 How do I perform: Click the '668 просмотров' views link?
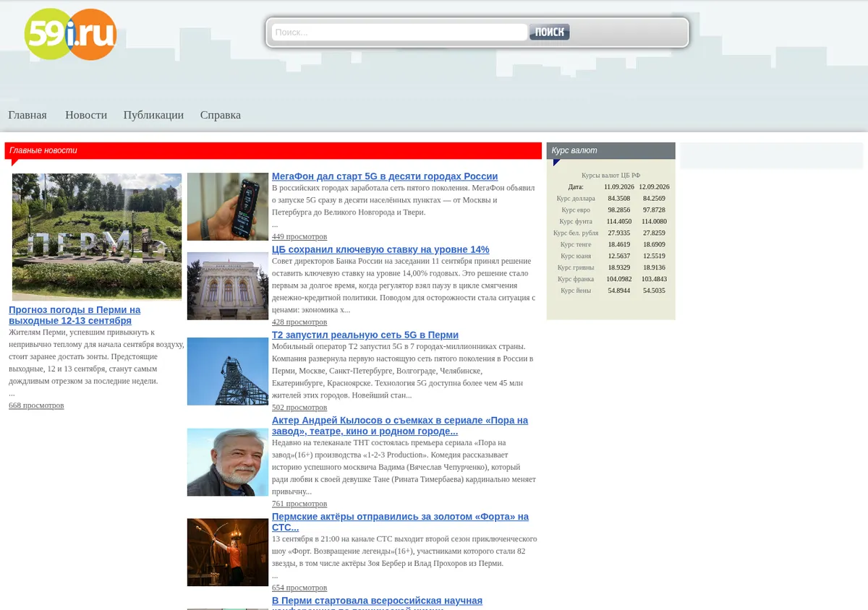36,405
